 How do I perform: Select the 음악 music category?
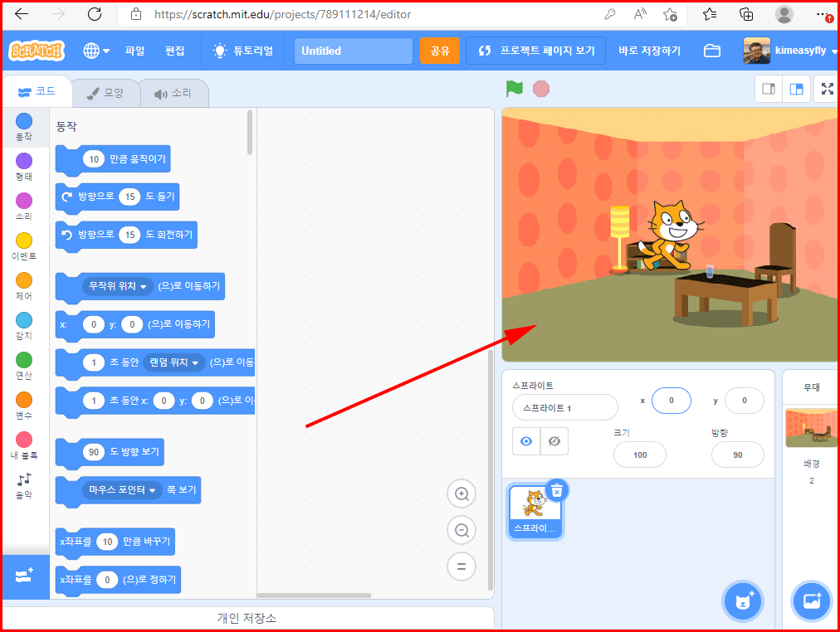pos(24,485)
